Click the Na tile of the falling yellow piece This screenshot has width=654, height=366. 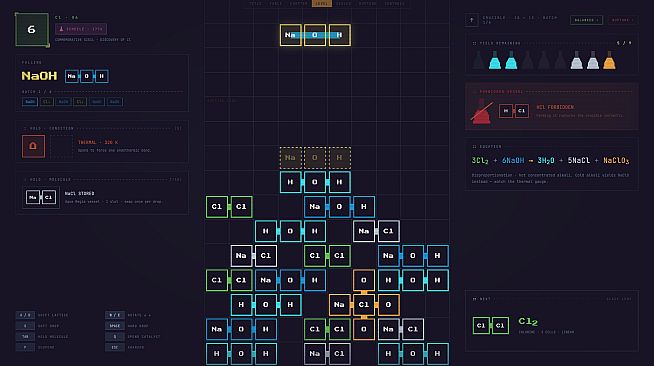(x=291, y=35)
